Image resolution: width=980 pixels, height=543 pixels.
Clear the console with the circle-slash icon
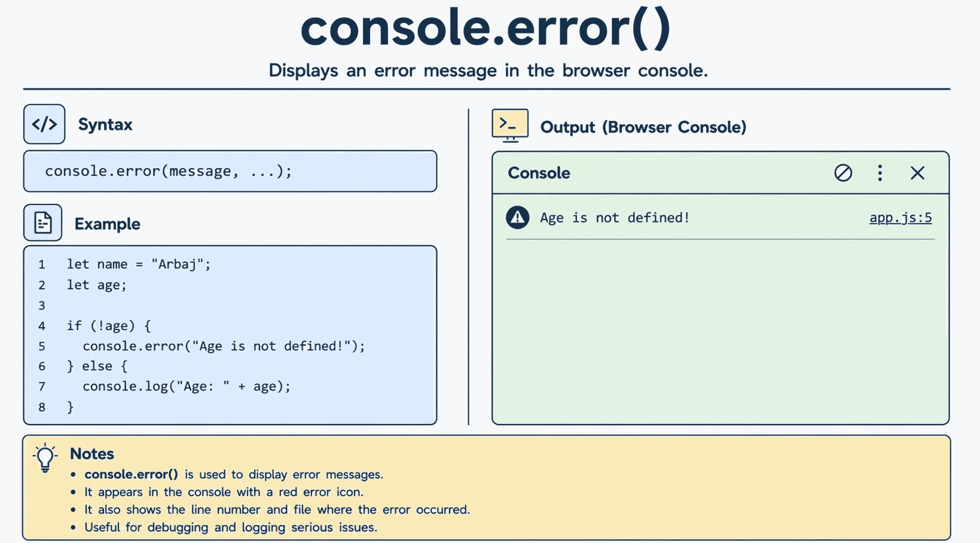tap(843, 173)
